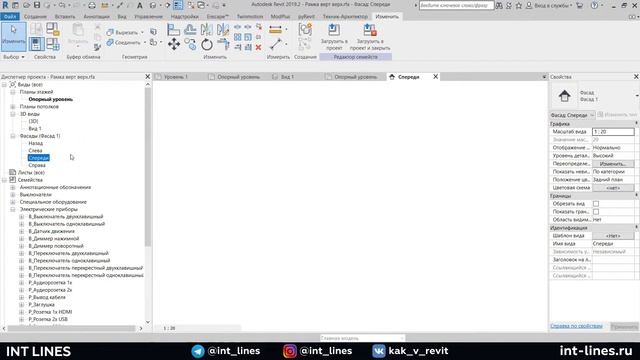This screenshot has width=640, height=360.
Task: Collapse the 'Планы этажей' node
Action: point(13,92)
